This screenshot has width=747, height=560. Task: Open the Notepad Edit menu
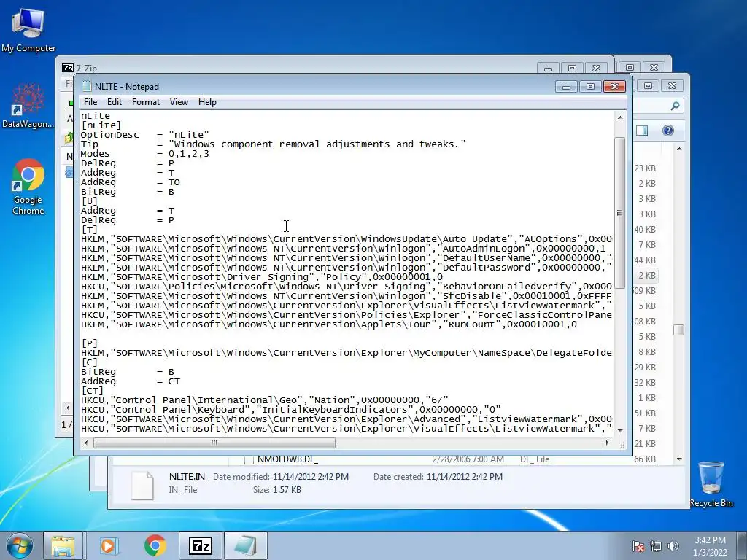point(115,102)
